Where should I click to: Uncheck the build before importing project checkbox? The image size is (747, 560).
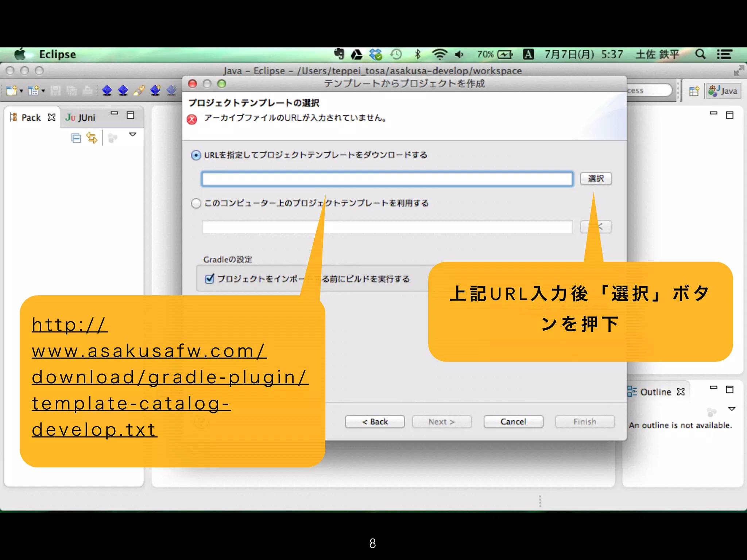[209, 279]
